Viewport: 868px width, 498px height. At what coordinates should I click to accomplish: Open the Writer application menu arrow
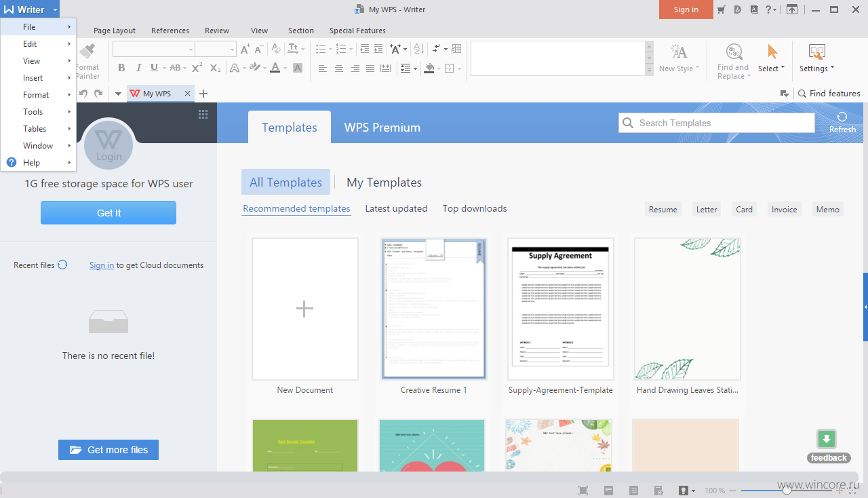tap(55, 9)
